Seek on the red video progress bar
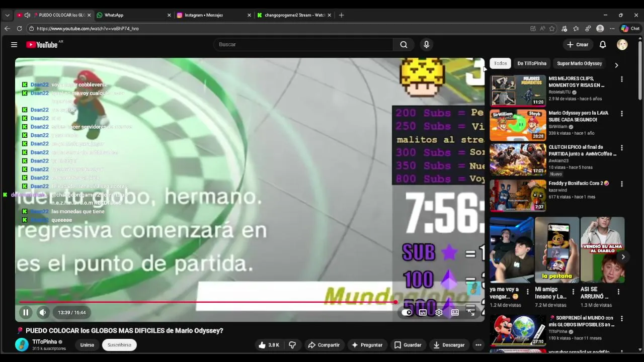The width and height of the screenshot is (644, 362). [250, 302]
